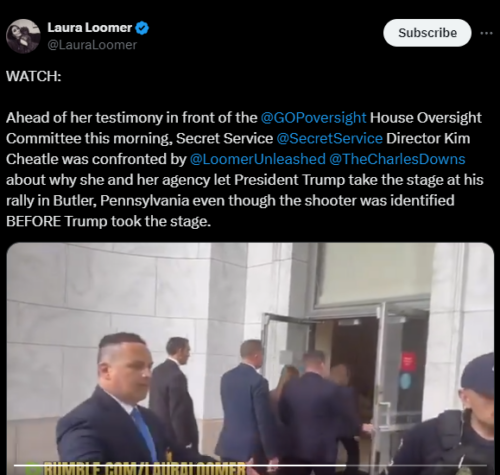Follow the @GOPoversight mention
The image size is (500, 475).
click(313, 118)
